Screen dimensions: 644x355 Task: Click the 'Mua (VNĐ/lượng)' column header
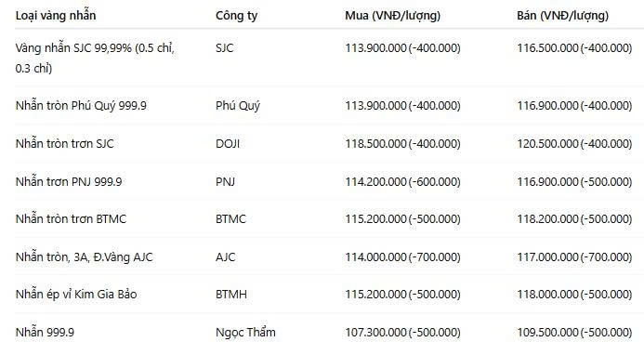(393, 16)
